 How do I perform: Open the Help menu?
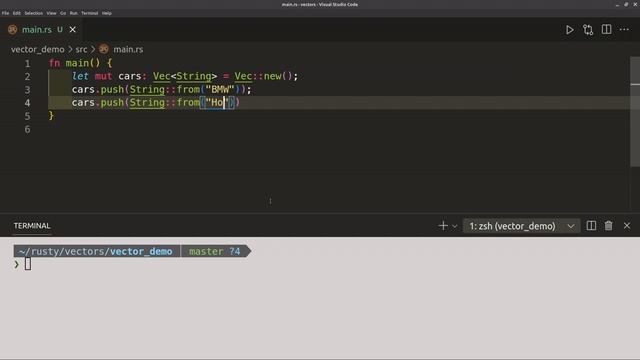click(x=107, y=13)
